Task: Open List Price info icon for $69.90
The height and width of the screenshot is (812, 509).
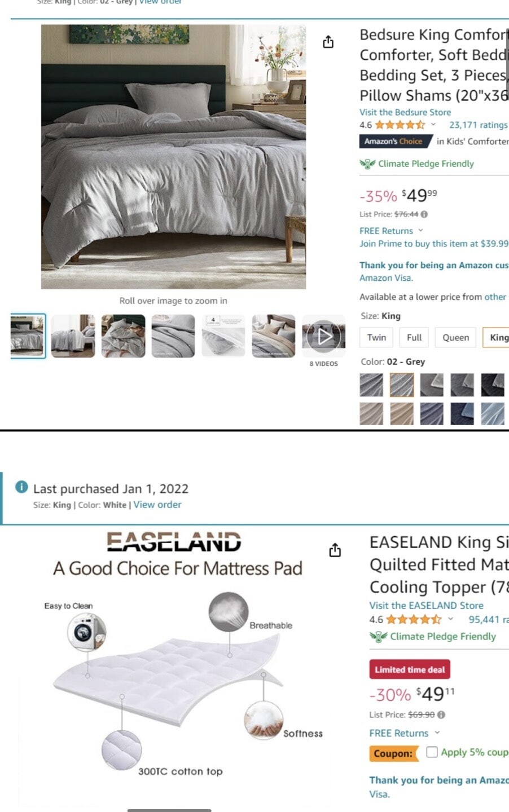Action: point(441,714)
